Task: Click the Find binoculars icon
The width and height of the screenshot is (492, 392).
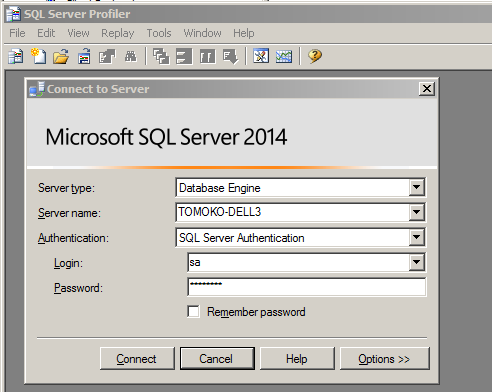Action: click(130, 56)
